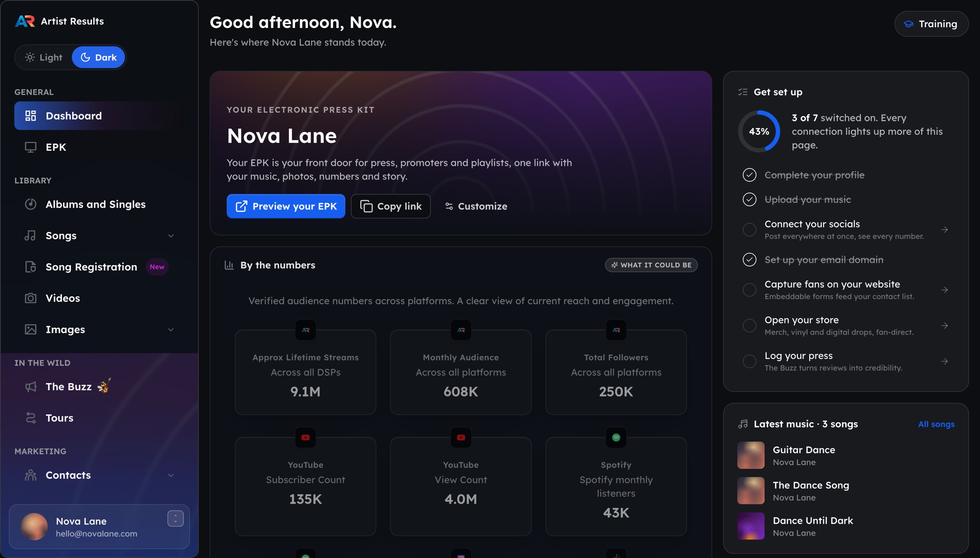
Task: Click the 43% setup progress ring
Action: tap(759, 132)
